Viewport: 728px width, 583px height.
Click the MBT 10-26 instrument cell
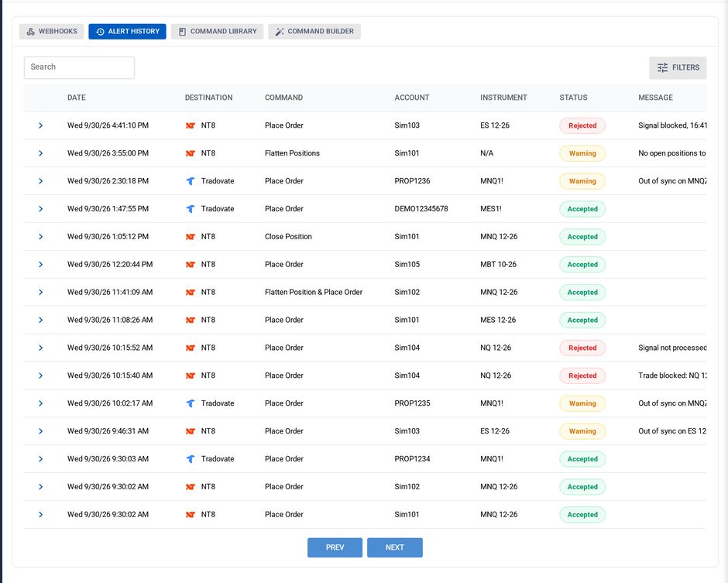(498, 265)
